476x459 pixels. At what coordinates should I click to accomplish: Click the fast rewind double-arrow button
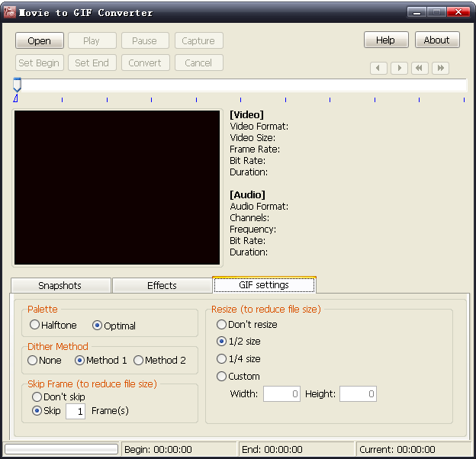click(420, 68)
